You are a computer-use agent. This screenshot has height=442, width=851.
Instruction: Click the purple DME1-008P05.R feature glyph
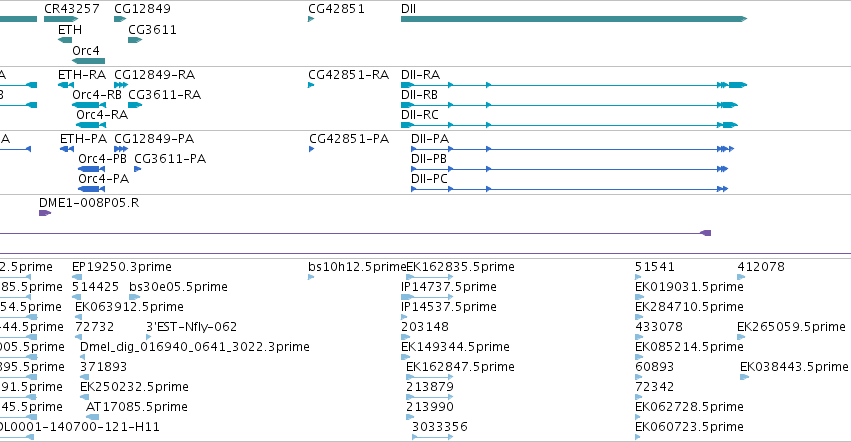45,213
